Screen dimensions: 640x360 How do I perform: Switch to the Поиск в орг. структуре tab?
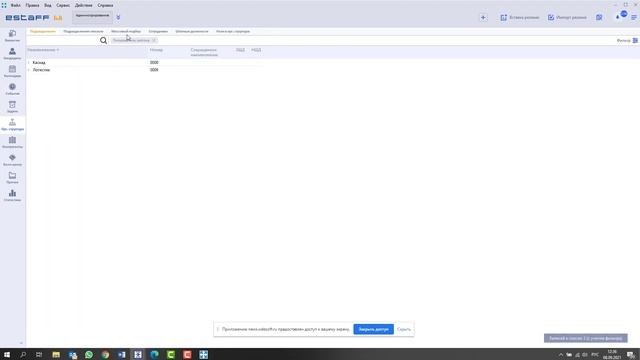pos(233,31)
